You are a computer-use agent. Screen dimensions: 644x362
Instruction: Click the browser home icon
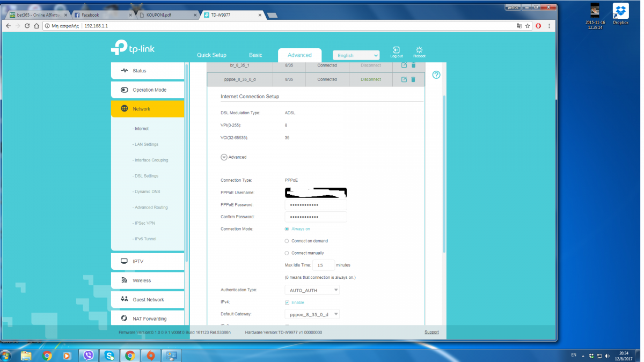pos(36,25)
